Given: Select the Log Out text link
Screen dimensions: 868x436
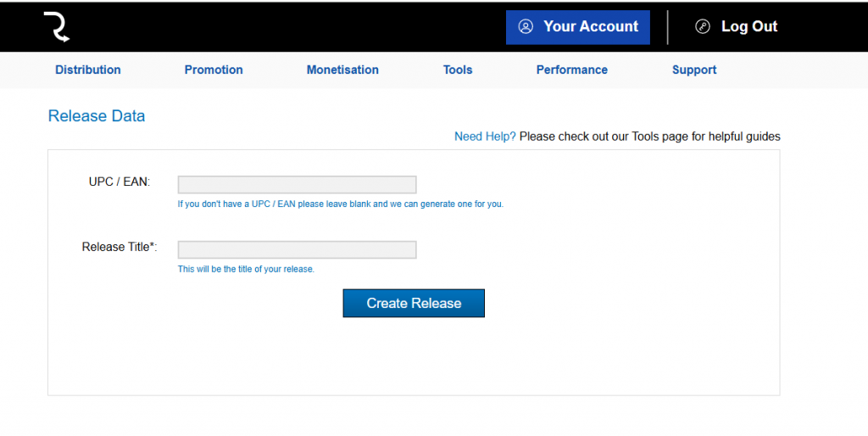Looking at the screenshot, I should coord(748,27).
